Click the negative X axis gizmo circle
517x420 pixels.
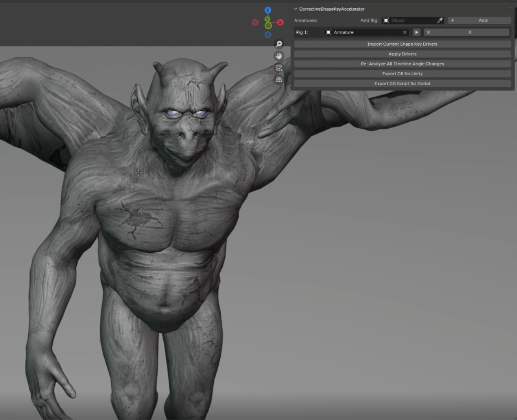pos(255,22)
